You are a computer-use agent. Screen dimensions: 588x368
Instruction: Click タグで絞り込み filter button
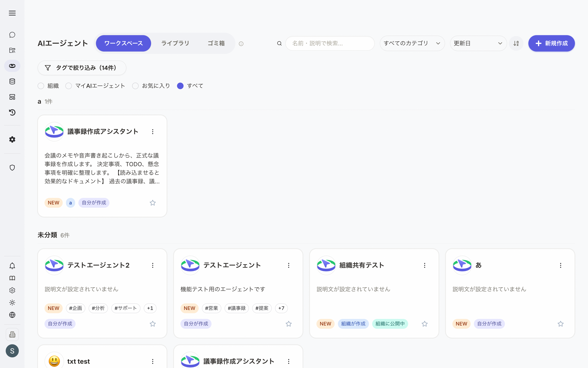[82, 68]
